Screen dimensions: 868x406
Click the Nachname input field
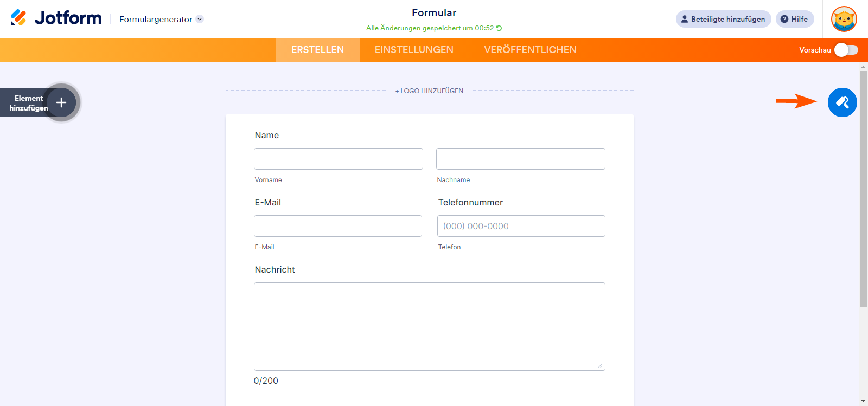pyautogui.click(x=520, y=159)
